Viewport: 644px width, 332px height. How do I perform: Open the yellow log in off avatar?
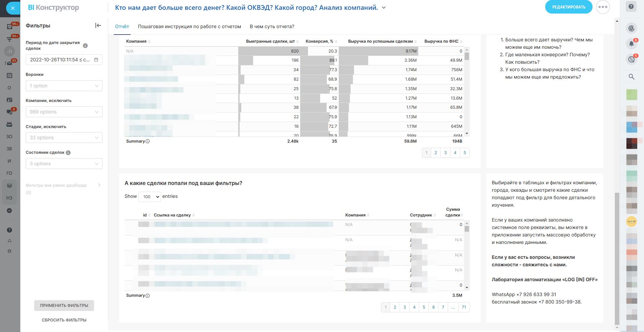(631, 222)
